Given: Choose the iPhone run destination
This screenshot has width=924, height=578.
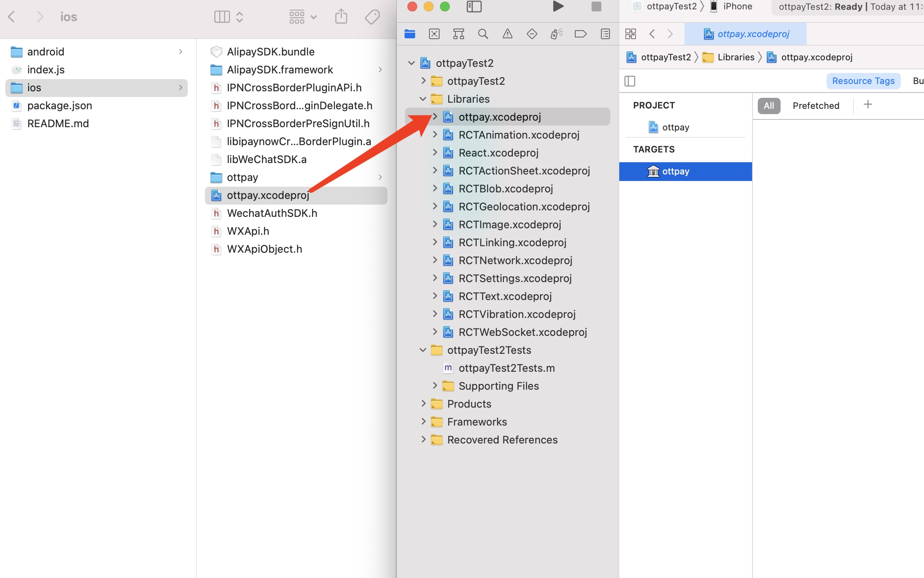Looking at the screenshot, I should tap(731, 6).
